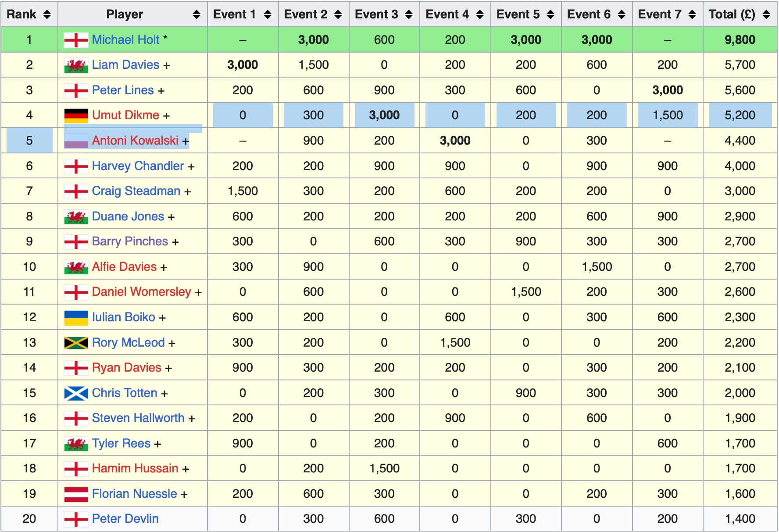Click the Welsh flag beside Liam Davies
This screenshot has height=532, width=779.
76,65
